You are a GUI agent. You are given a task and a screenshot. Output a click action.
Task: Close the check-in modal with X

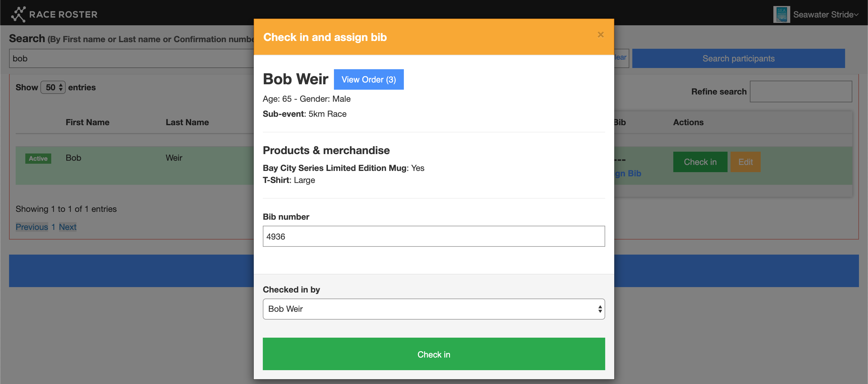click(600, 35)
